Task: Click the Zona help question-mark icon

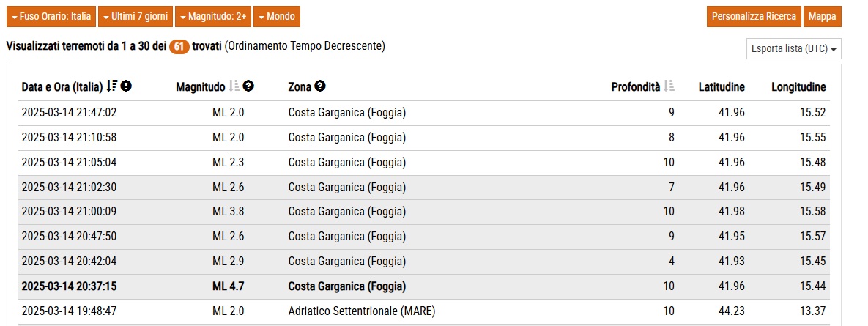Action: [x=320, y=86]
